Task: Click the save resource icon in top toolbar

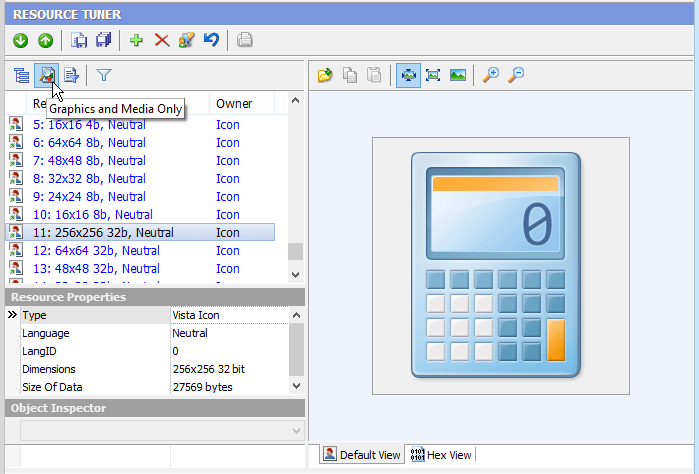Action: pyautogui.click(x=79, y=40)
